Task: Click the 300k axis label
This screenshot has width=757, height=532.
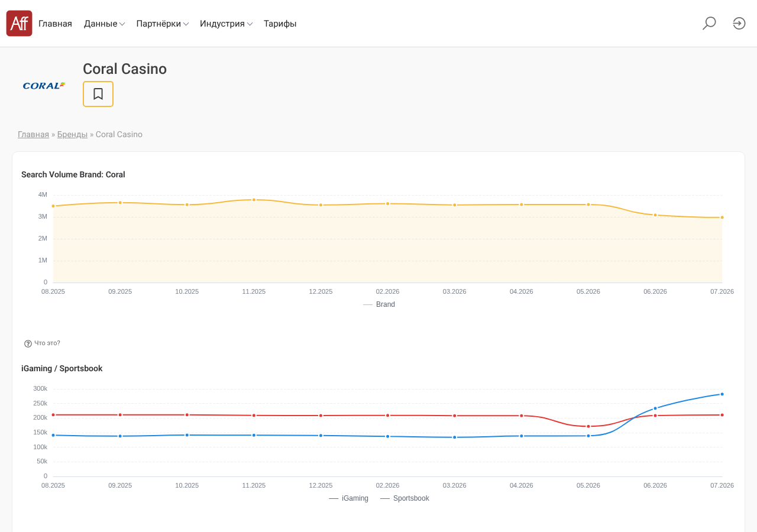Action: click(x=40, y=388)
